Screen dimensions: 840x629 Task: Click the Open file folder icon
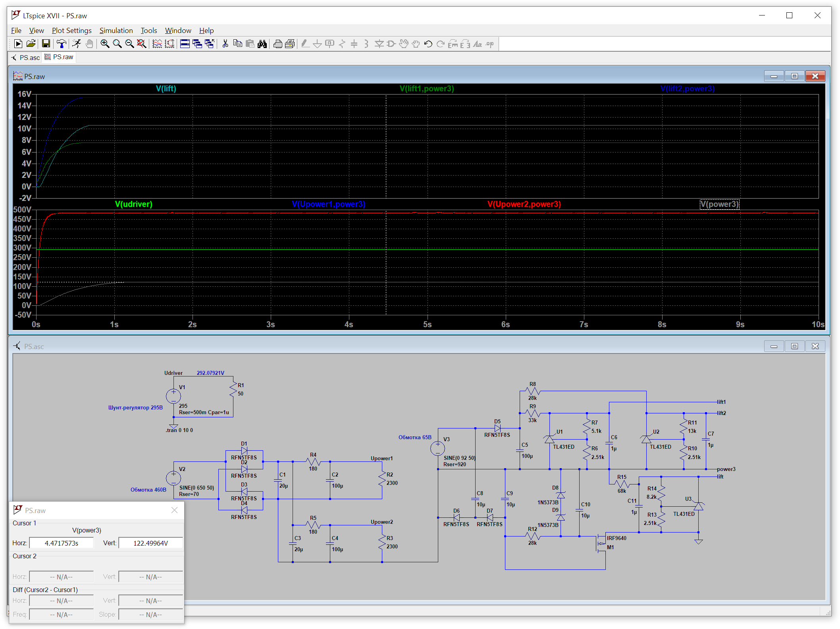(x=31, y=44)
